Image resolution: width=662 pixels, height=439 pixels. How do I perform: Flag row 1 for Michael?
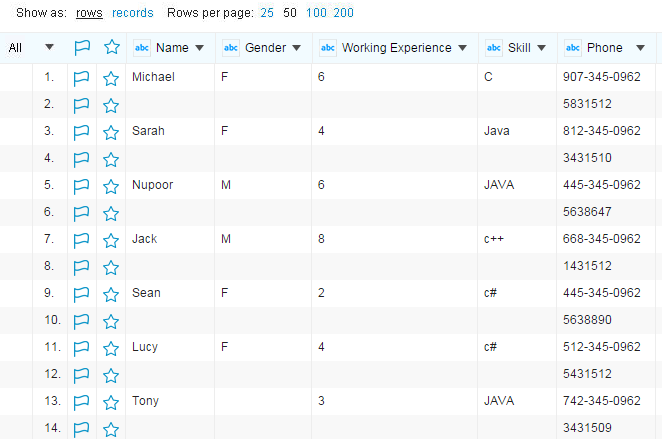pos(82,77)
